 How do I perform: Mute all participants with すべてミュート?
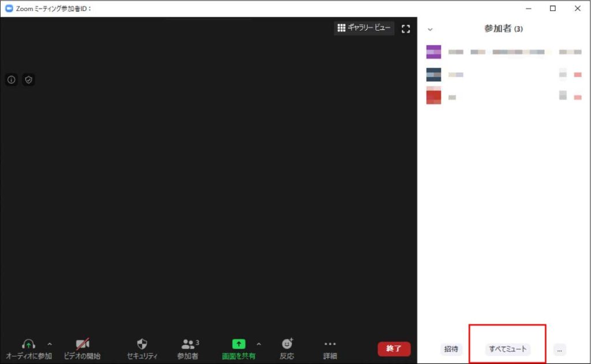pos(508,349)
